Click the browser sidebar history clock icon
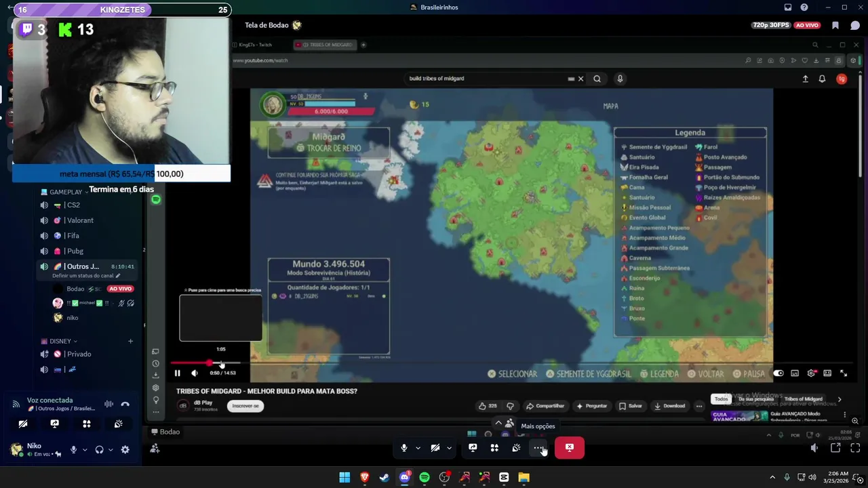868x488 pixels. [x=156, y=363]
